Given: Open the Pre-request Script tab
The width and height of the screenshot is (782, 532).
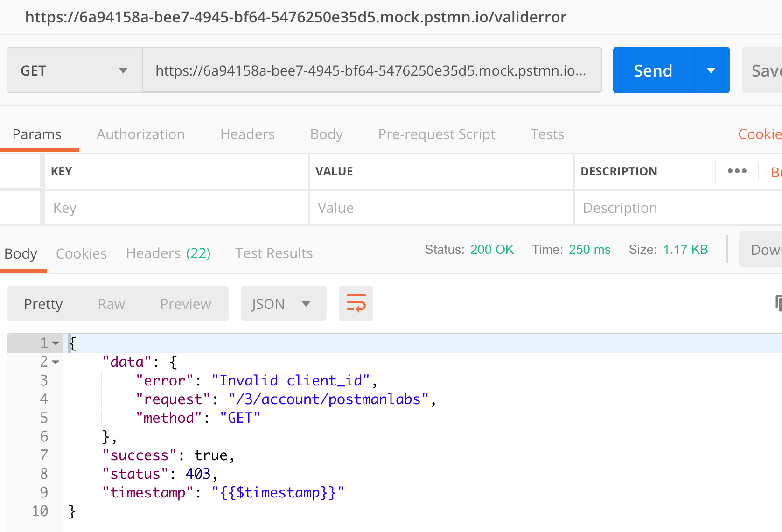Looking at the screenshot, I should pos(437,134).
